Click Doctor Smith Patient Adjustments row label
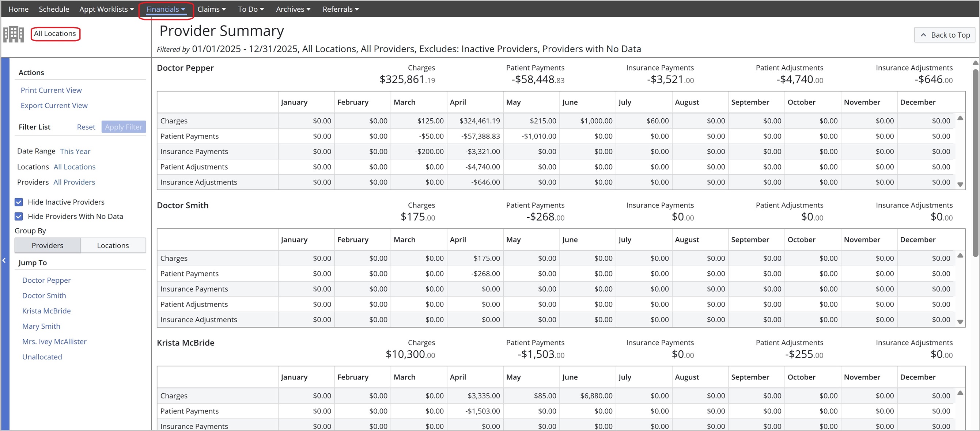This screenshot has width=980, height=431. click(194, 304)
